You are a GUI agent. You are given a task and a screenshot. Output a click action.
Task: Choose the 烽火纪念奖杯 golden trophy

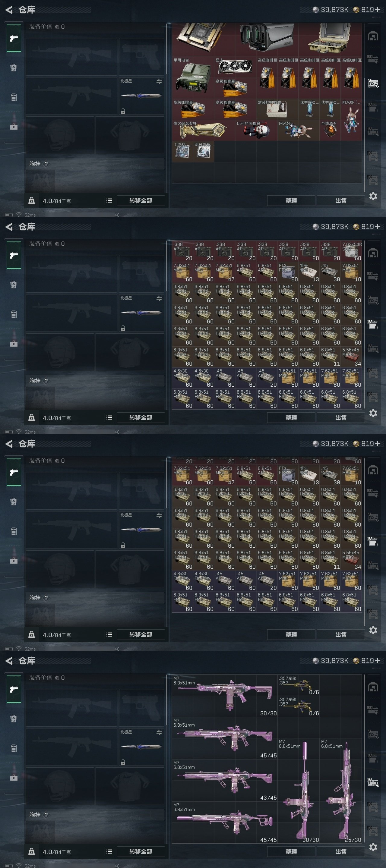click(x=203, y=131)
